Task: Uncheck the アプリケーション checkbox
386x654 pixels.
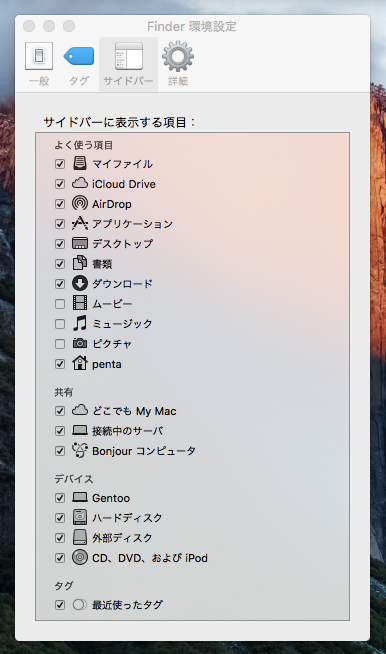Action: click(60, 224)
